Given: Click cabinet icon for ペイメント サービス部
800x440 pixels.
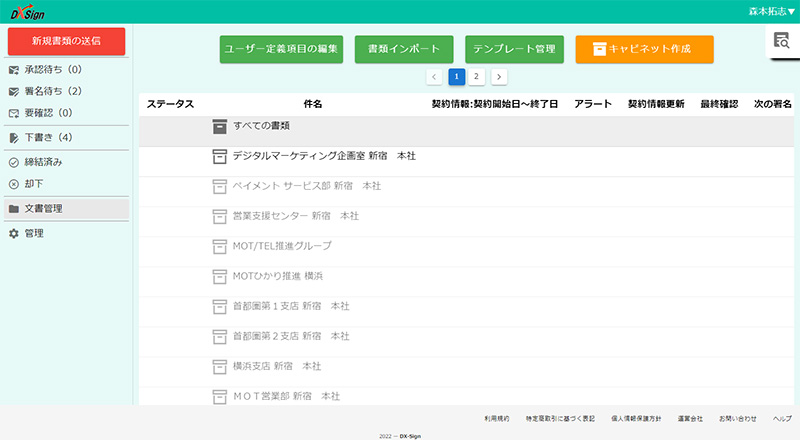Looking at the screenshot, I should tap(219, 186).
